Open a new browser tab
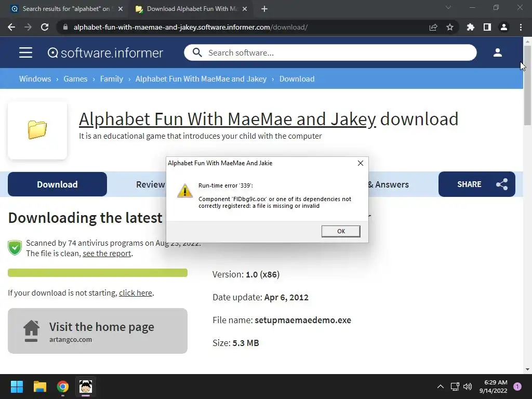 click(x=264, y=9)
